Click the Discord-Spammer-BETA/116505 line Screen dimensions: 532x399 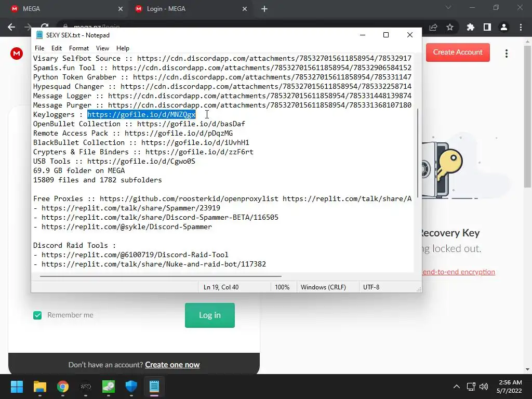coord(156,218)
